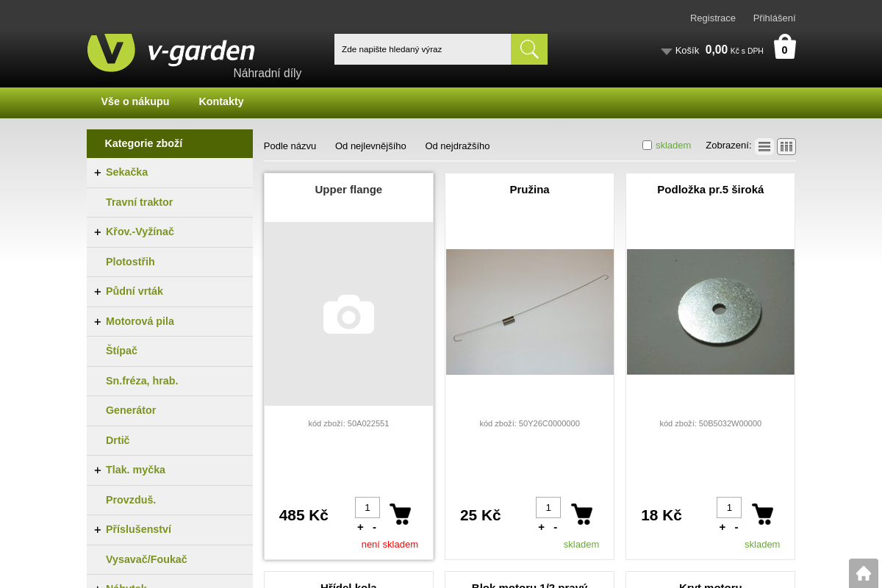The image size is (882, 588).
Task: Add Podložka pr.5 široká to cart
Action: point(762,514)
